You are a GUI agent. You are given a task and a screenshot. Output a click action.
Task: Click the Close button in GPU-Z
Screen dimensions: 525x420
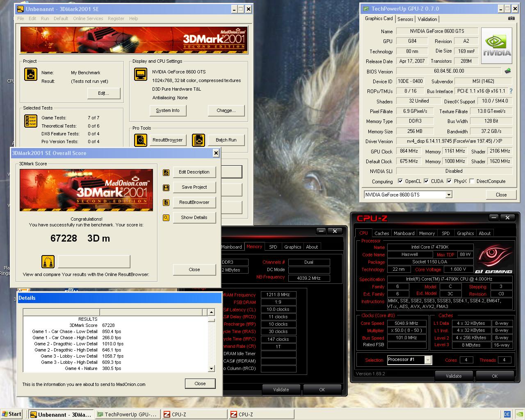[x=501, y=195]
